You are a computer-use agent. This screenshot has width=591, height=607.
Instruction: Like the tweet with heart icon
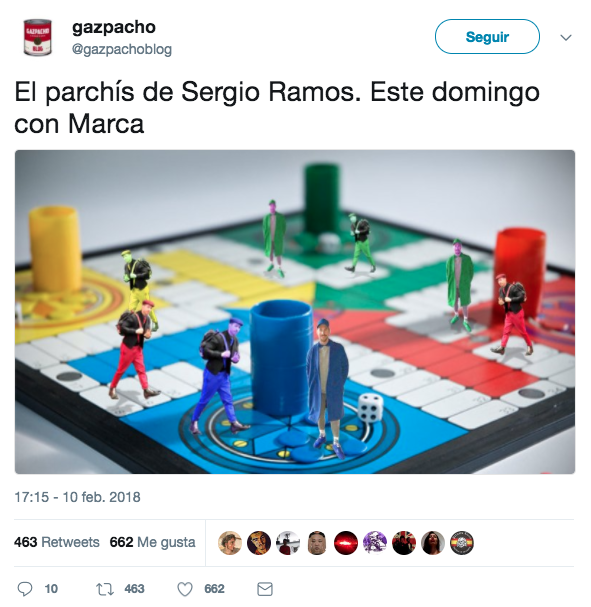(185, 589)
